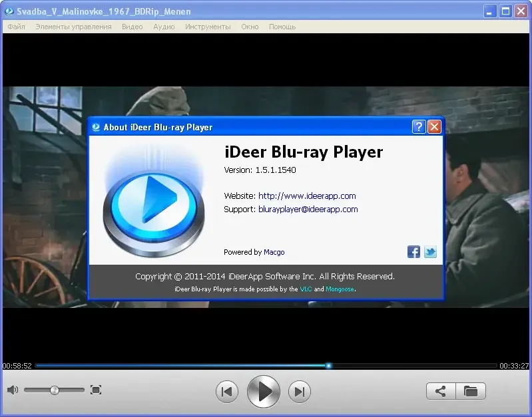Screen dimensions: 532x417
Task: Minimize the main player window
Action: tap(489, 11)
